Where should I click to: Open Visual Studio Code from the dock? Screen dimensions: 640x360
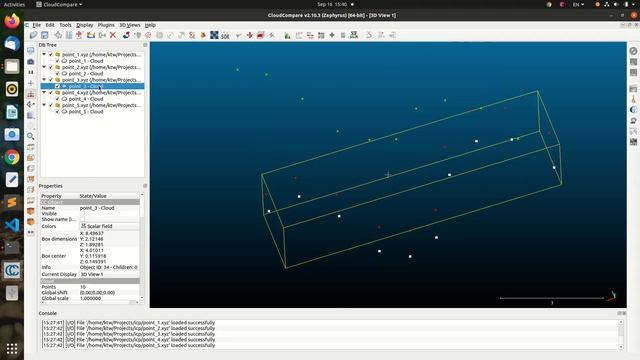(12, 225)
